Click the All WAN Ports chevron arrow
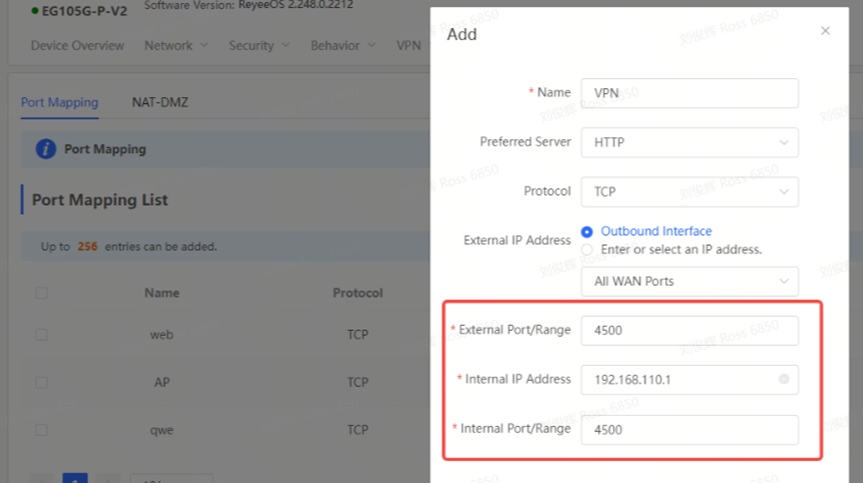The width and height of the screenshot is (863, 483). tap(783, 281)
